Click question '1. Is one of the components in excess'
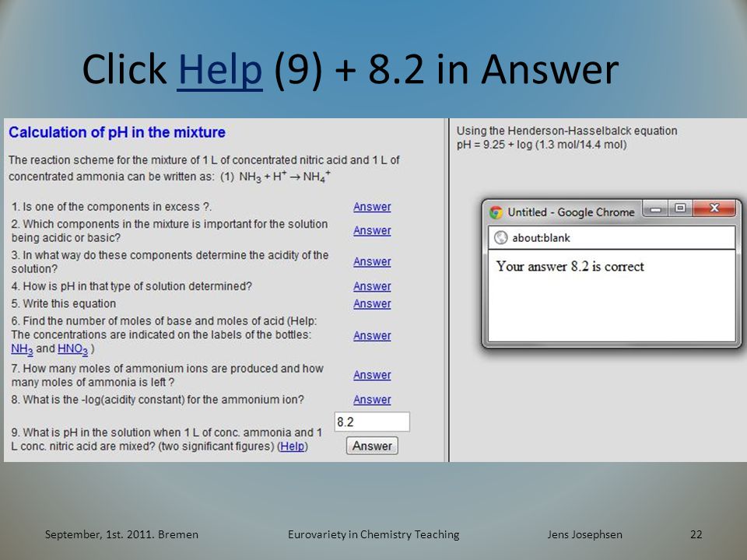The image size is (747, 560). pos(111,207)
